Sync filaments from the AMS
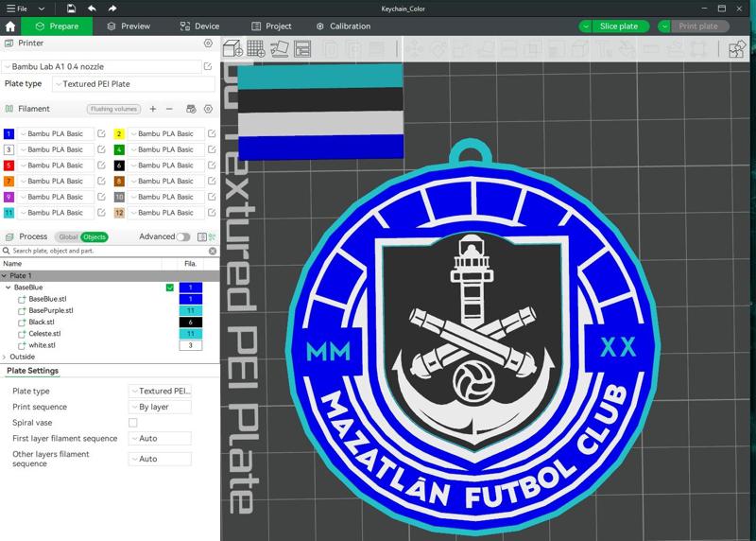The width and height of the screenshot is (756, 541). pos(191,109)
